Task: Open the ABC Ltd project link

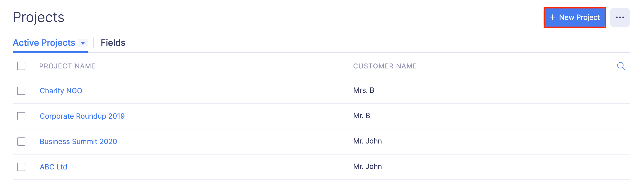Action: click(54, 167)
